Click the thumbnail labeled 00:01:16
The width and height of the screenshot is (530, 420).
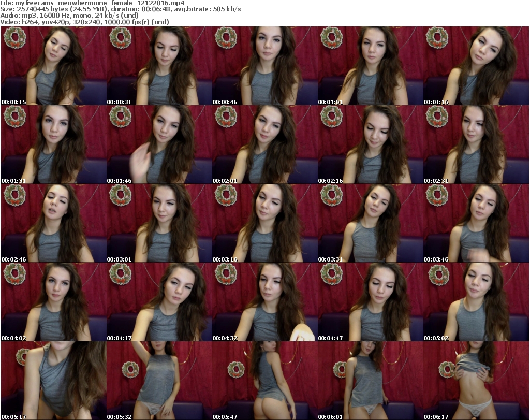click(476, 66)
